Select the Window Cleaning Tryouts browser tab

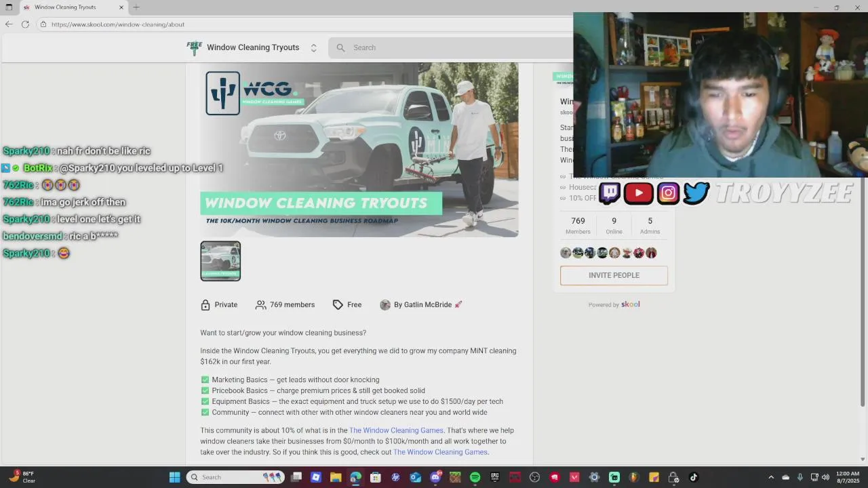pos(73,7)
